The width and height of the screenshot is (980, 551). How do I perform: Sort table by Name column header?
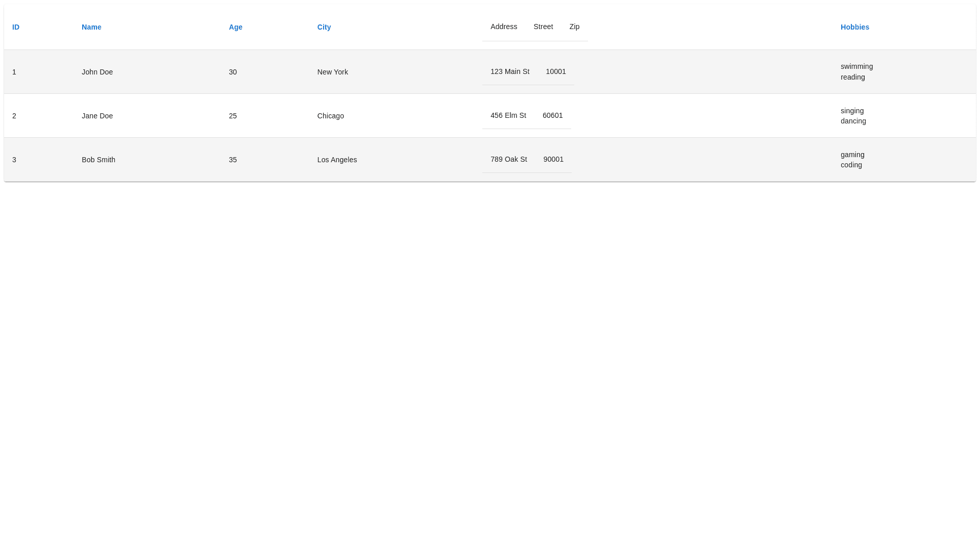[x=91, y=27]
